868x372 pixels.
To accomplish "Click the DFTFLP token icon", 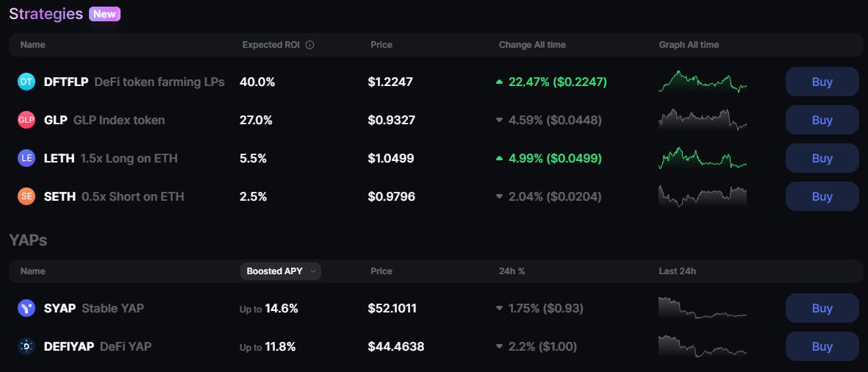I will coord(26,82).
